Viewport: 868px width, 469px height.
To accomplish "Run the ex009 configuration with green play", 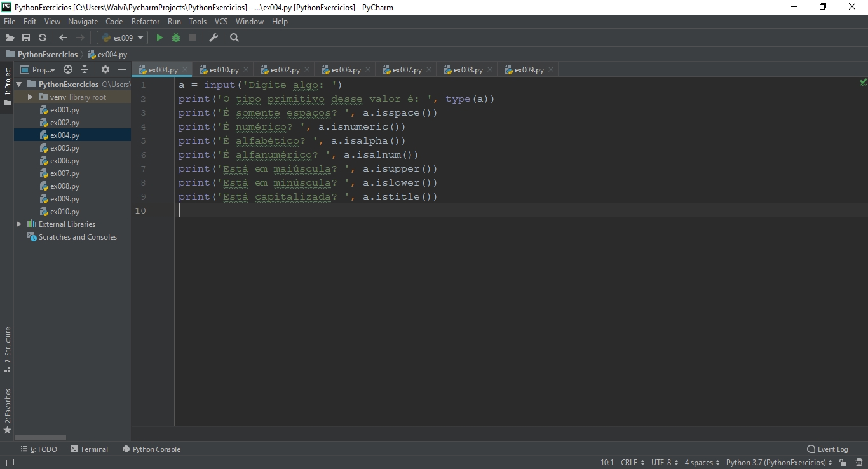I will (x=159, y=37).
